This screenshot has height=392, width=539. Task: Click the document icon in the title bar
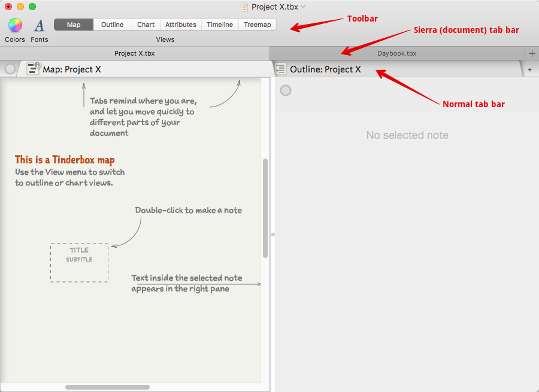[x=244, y=7]
